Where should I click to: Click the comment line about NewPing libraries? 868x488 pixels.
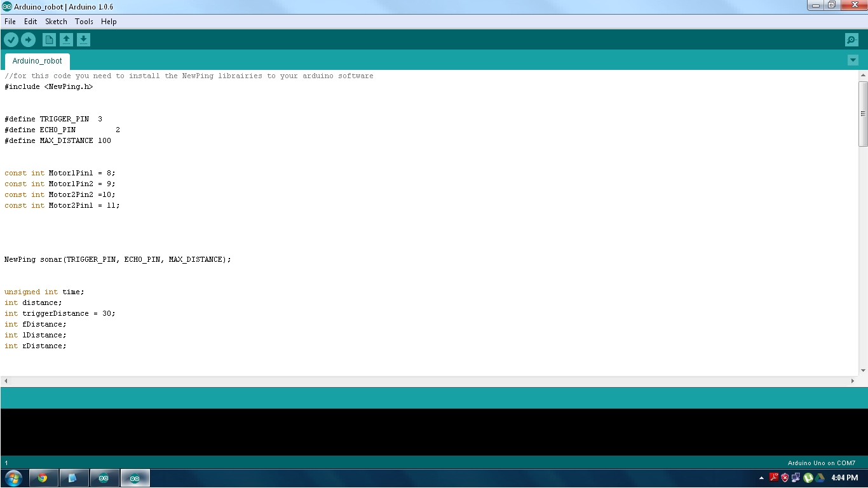pos(189,76)
